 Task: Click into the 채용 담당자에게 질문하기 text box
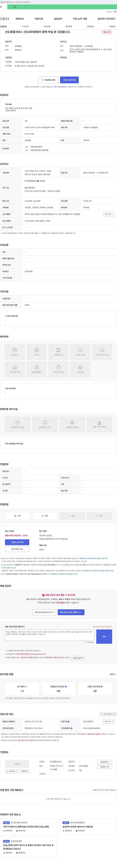pos(49,635)
